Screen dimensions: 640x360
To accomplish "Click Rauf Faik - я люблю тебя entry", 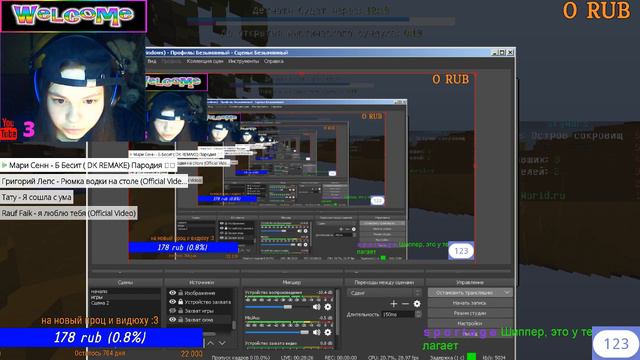I will click(69, 213).
